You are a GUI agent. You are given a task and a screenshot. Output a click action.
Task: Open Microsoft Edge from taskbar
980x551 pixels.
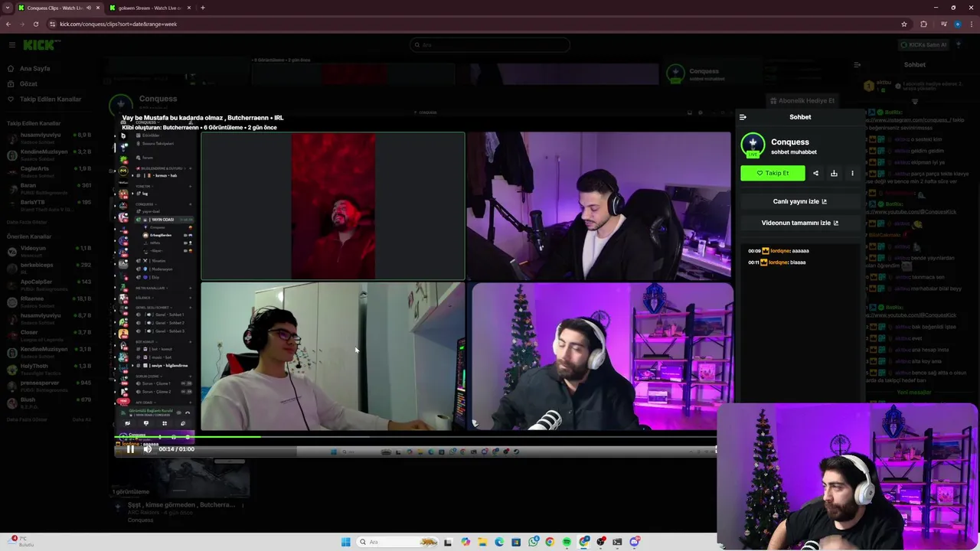[499, 542]
